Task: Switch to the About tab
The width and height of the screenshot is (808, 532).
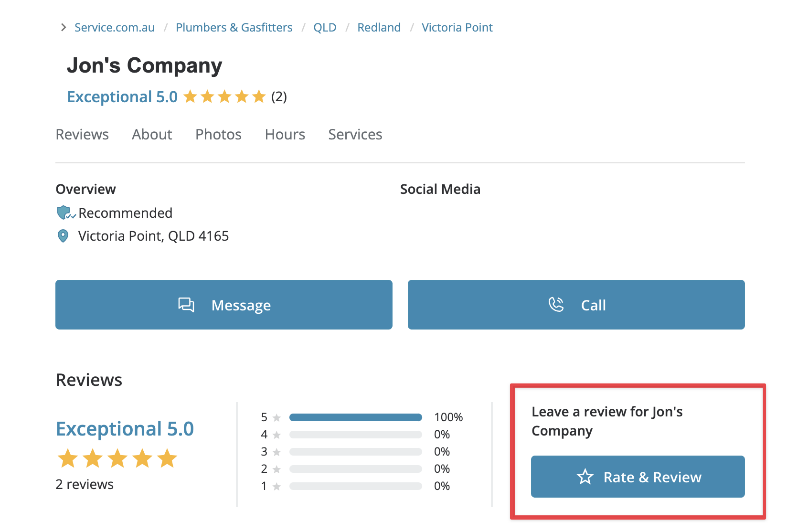Action: (152, 135)
